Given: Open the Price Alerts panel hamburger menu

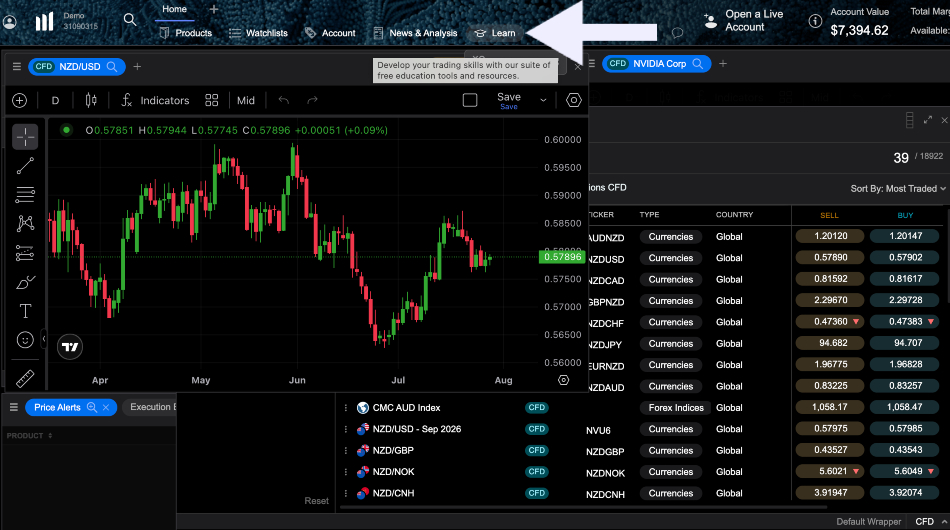Looking at the screenshot, I should click(14, 408).
